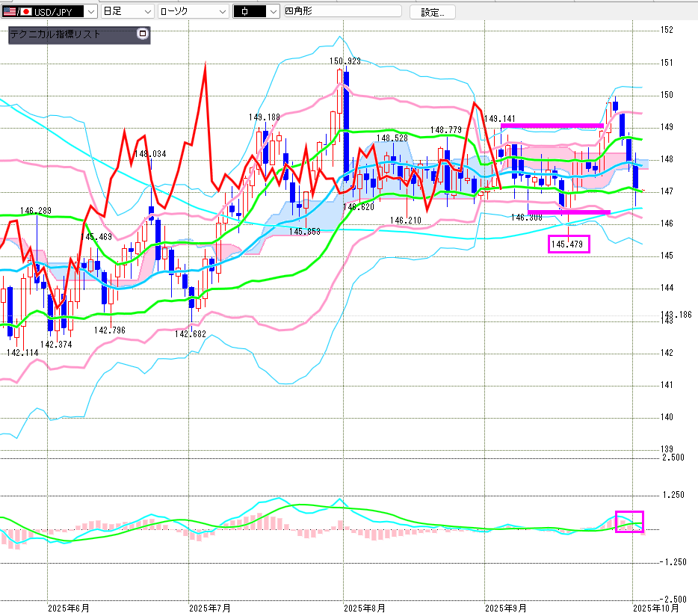Click the magenta box around 145.479

569,244
